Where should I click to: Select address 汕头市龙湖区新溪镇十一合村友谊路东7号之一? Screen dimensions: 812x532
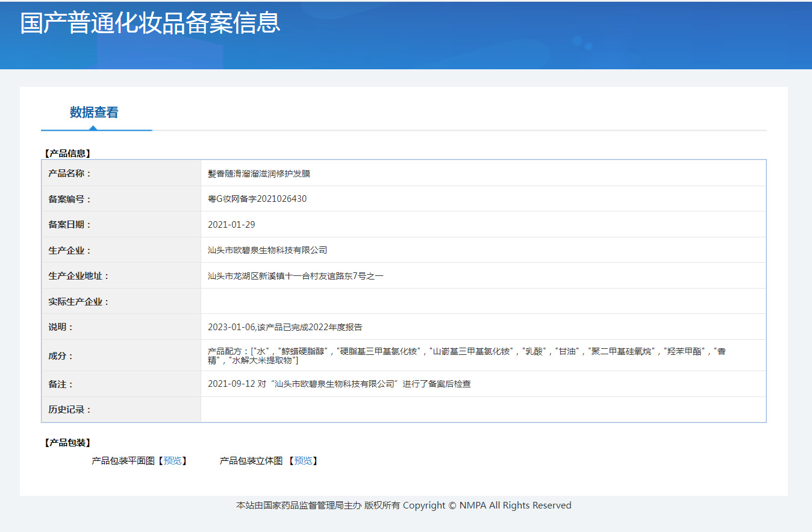tap(296, 276)
